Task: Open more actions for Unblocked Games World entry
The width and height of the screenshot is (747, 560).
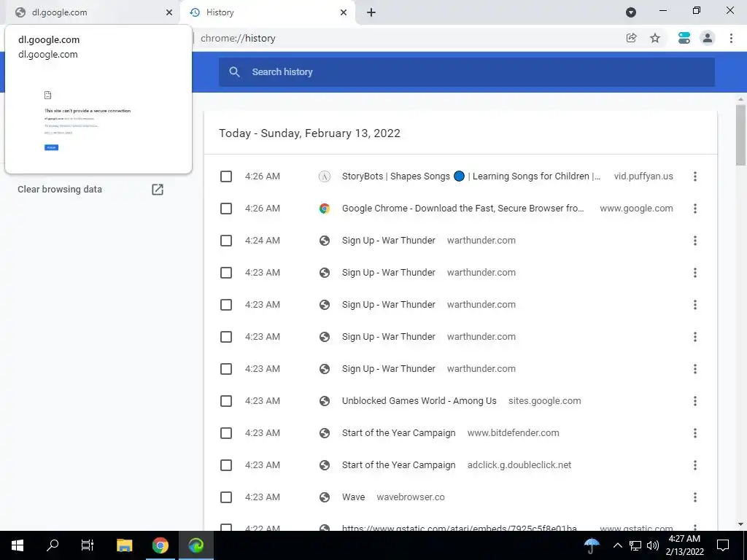Action: (695, 401)
